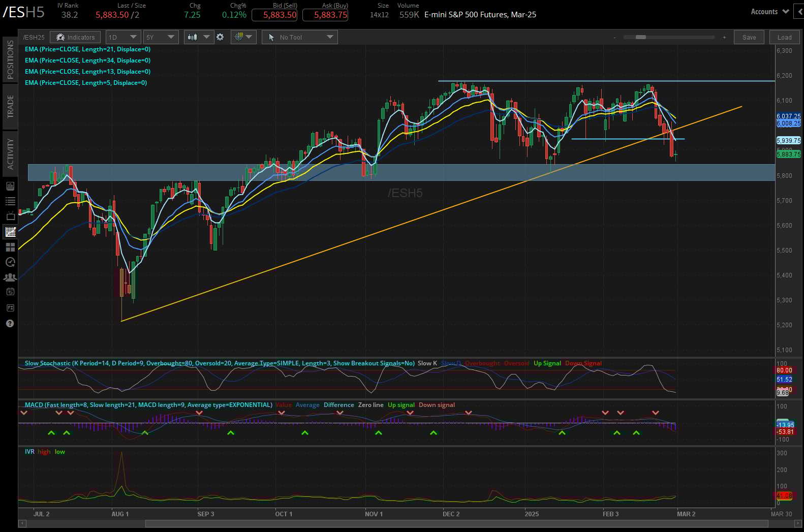Click the Ask (Buy) 5,883.75 button
Image resolution: width=804 pixels, height=532 pixels.
(325, 15)
